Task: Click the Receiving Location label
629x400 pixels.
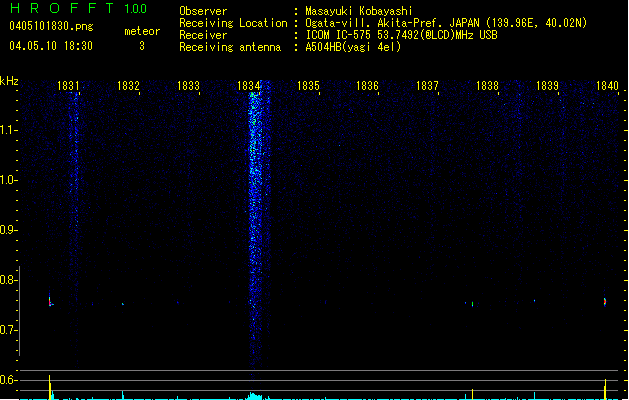Action: click(233, 23)
